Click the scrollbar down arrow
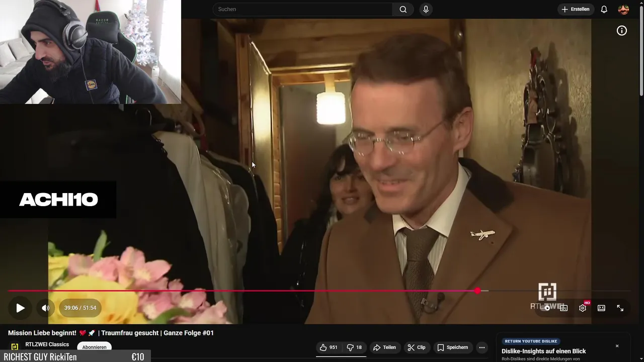644x362 pixels. tap(641, 358)
